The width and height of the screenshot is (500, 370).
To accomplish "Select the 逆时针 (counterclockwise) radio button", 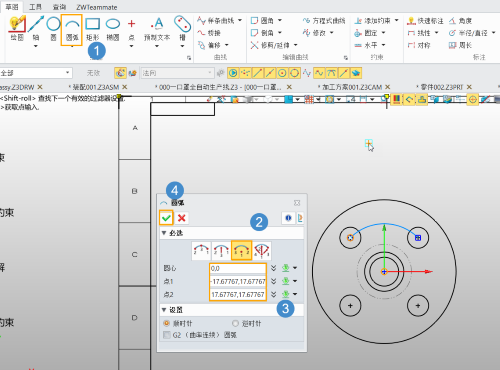I will (x=235, y=323).
